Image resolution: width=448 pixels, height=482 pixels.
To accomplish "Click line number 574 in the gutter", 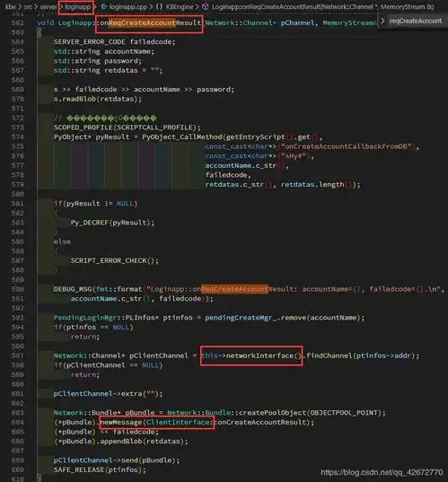I will (18, 136).
